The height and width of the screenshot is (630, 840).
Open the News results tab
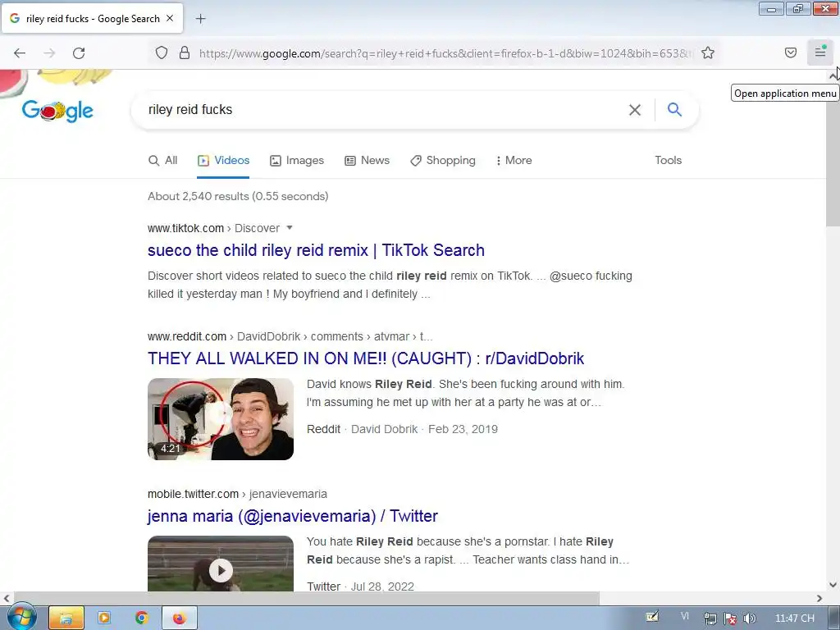point(367,161)
